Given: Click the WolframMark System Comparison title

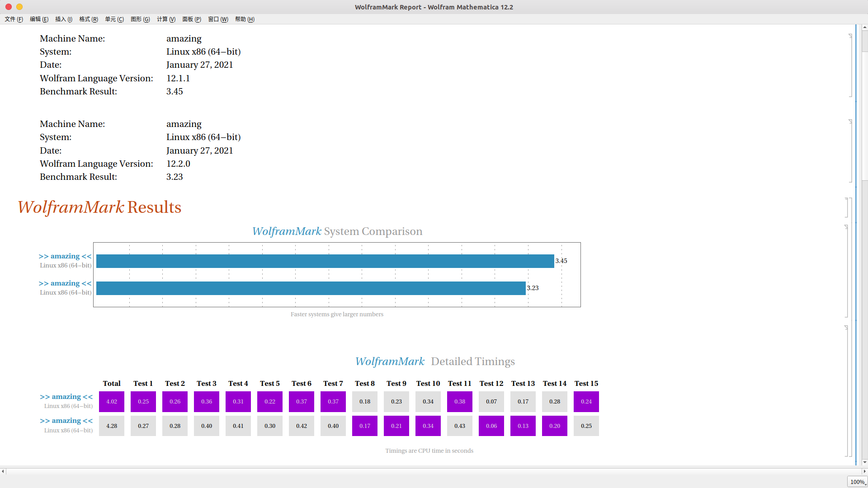Looking at the screenshot, I should [337, 231].
